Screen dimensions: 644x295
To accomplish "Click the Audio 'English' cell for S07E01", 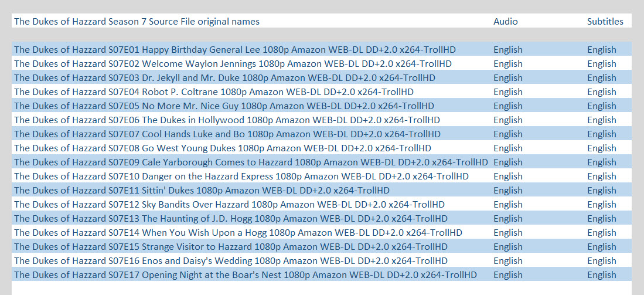I will click(x=508, y=50).
